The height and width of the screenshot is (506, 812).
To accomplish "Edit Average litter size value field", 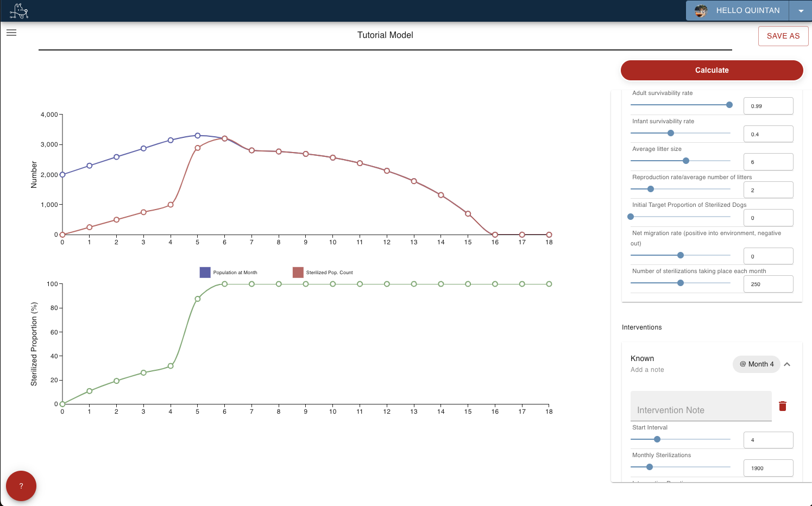I will coord(768,162).
